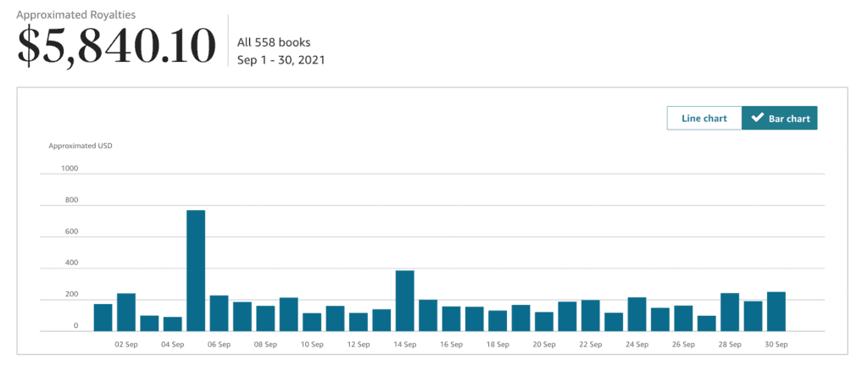The image size is (868, 371).
Task: Click the 14 Sep royalties bar
Action: coord(405,301)
